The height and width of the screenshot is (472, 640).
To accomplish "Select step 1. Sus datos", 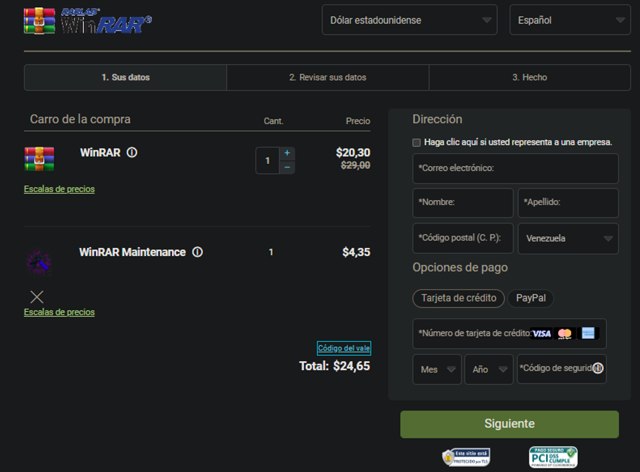I will point(125,77).
